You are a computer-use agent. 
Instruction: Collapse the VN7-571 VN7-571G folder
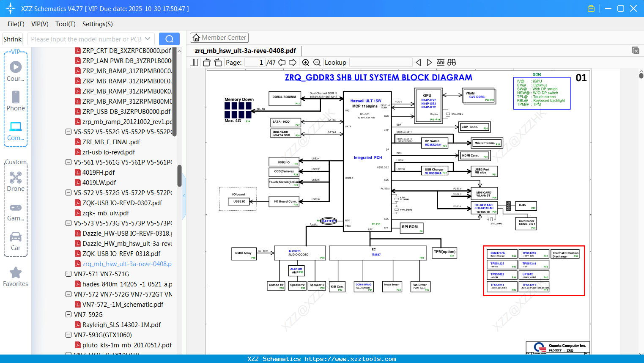69,274
